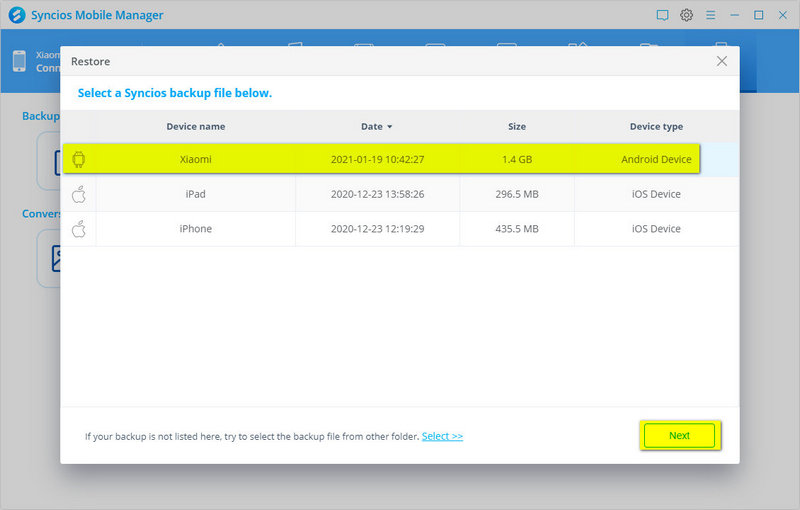Click the Next button
800x510 pixels.
coord(679,436)
